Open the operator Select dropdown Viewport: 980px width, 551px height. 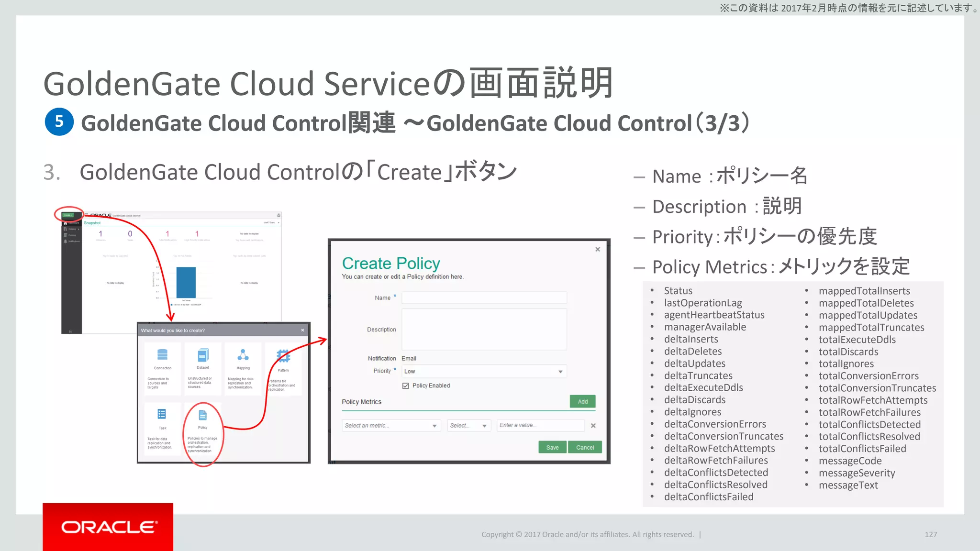click(468, 426)
